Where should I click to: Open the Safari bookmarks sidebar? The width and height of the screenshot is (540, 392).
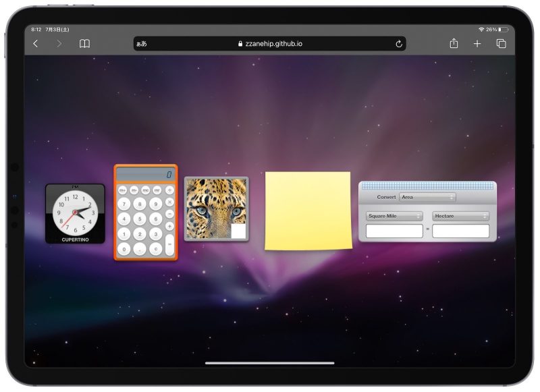click(x=84, y=43)
